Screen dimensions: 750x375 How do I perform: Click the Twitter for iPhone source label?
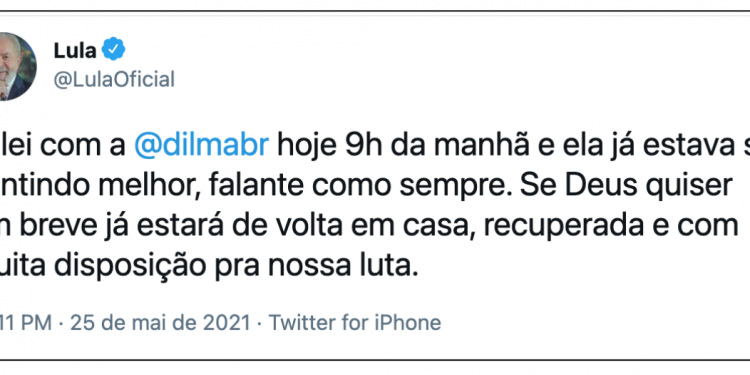pos(354,323)
